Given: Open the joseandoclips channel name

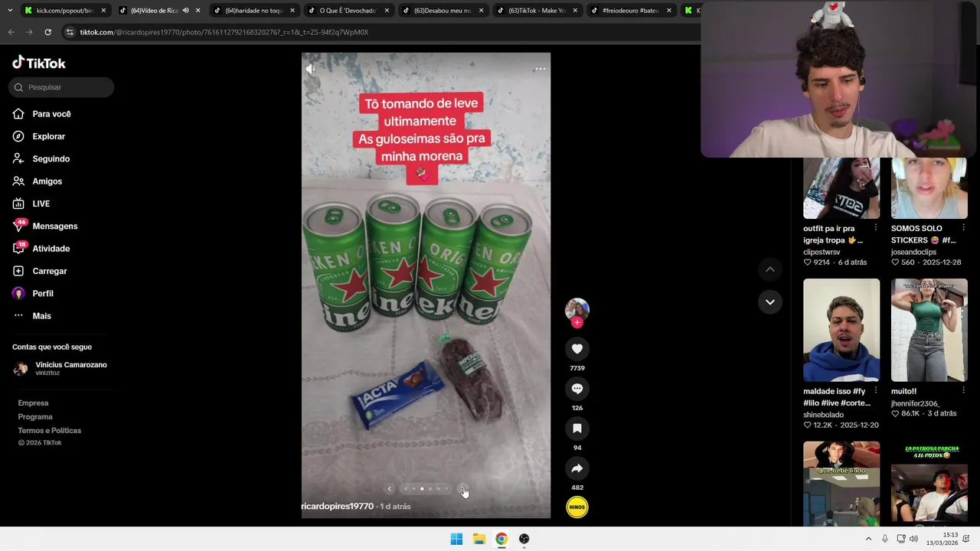Looking at the screenshot, I should 913,252.
